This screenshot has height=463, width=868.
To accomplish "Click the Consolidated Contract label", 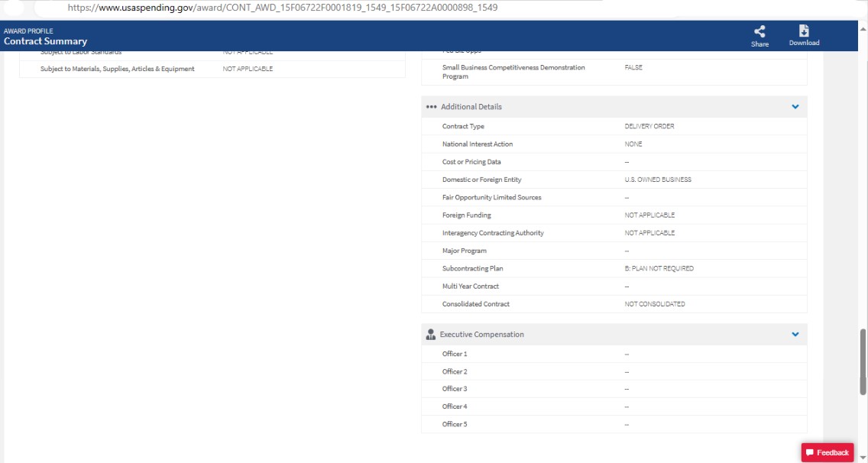I will click(475, 304).
